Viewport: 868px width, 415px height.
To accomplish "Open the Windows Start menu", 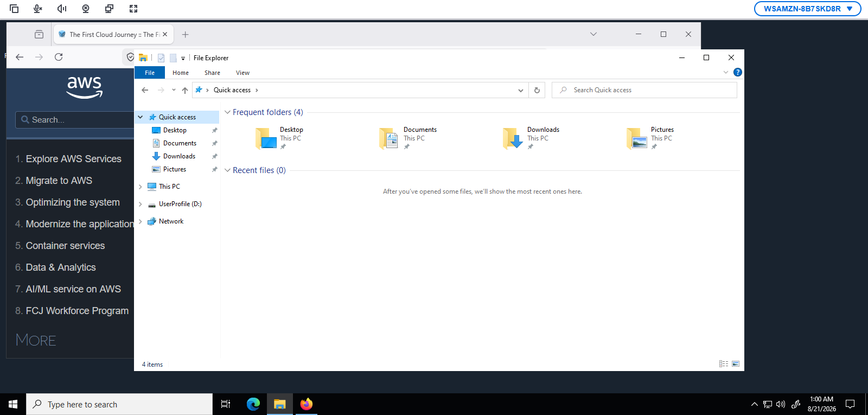I will (13, 404).
